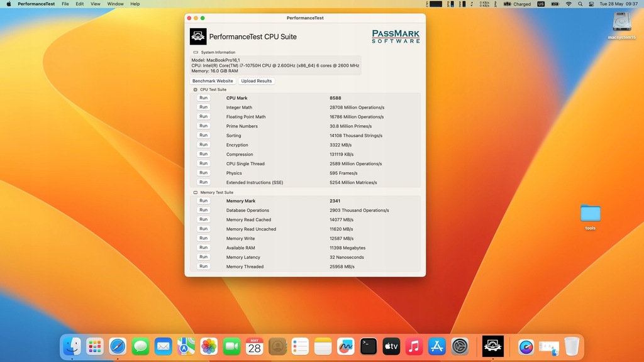Screen dimensions: 644x362
Task: Open the US input source menu
Action: [541, 4]
